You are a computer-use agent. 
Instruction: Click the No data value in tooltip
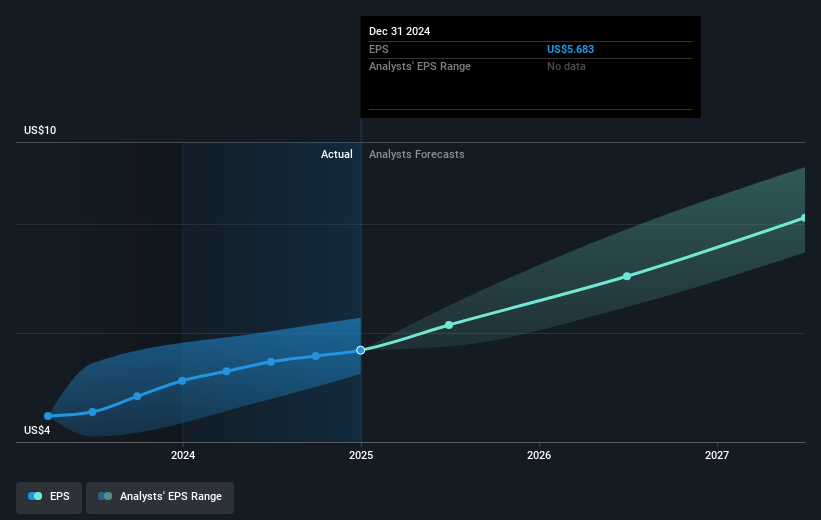(566, 66)
